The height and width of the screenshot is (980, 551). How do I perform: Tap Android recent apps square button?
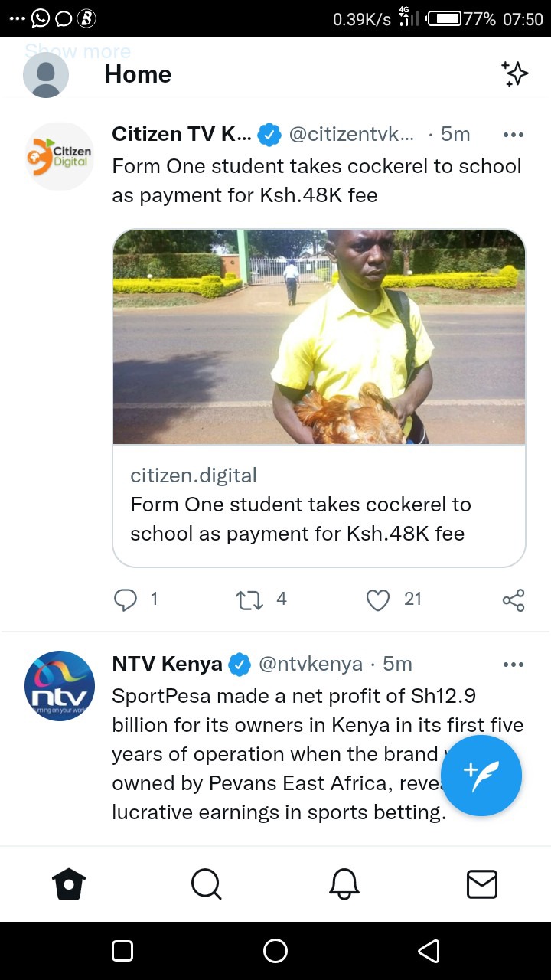pos(122,951)
